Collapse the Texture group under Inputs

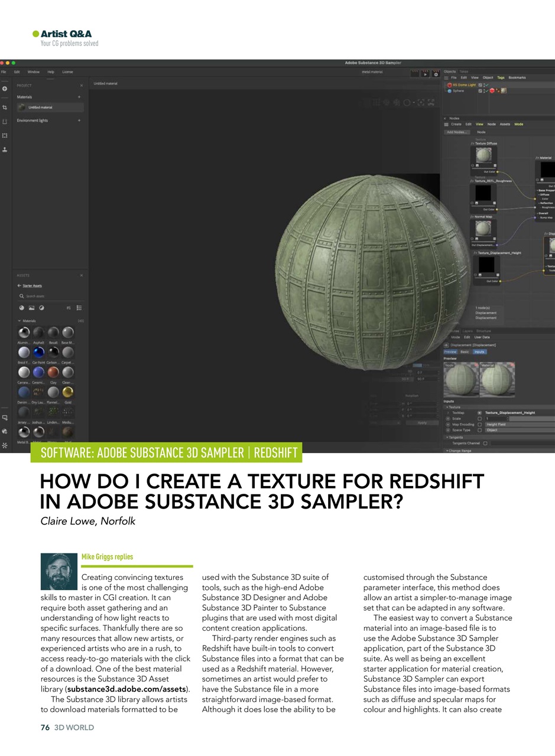pyautogui.click(x=447, y=407)
